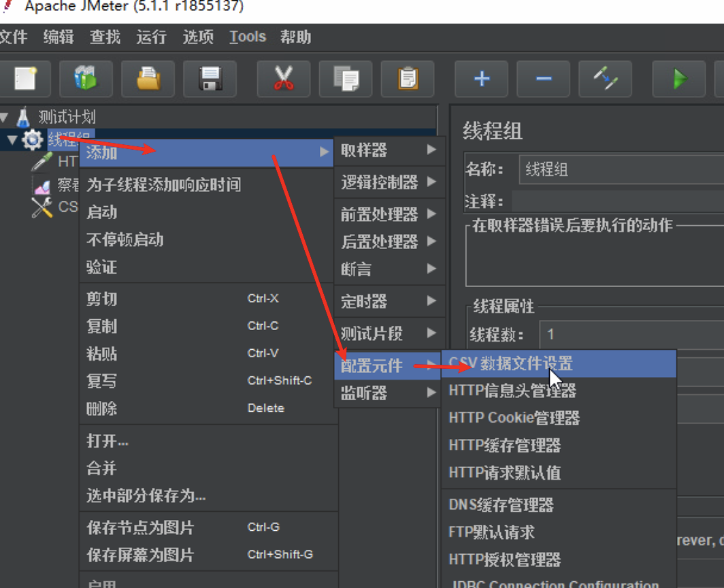Open the 查找 menu

tap(105, 37)
